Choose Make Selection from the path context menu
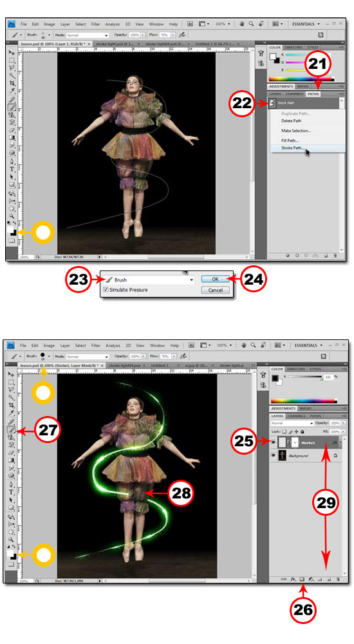 click(x=295, y=131)
